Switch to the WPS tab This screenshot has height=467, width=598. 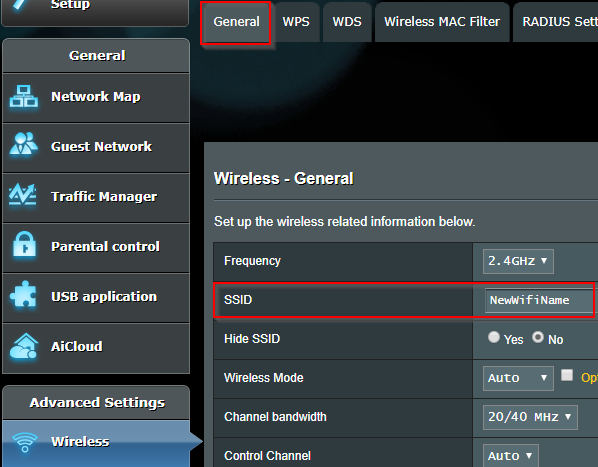click(296, 22)
